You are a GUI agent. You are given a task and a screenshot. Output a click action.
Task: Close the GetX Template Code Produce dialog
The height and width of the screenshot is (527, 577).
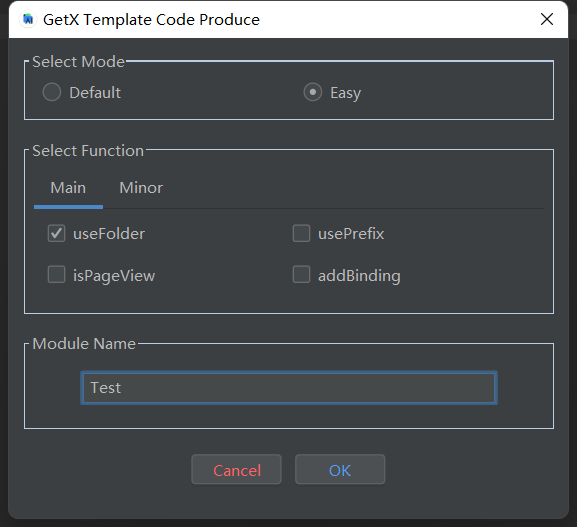tap(547, 19)
